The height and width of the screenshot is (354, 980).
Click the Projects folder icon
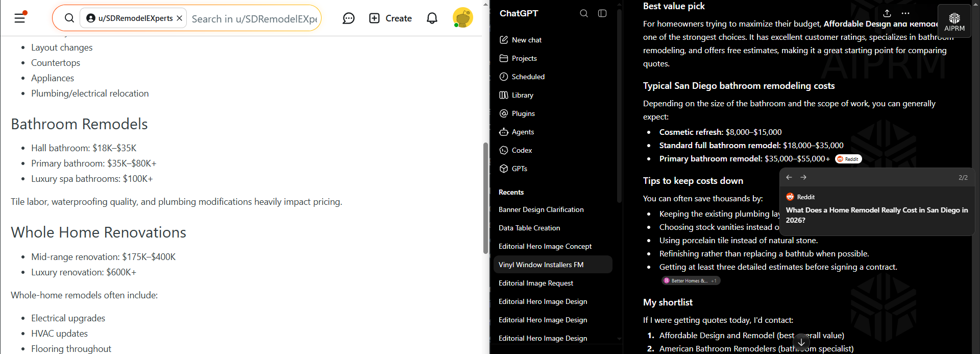(504, 58)
